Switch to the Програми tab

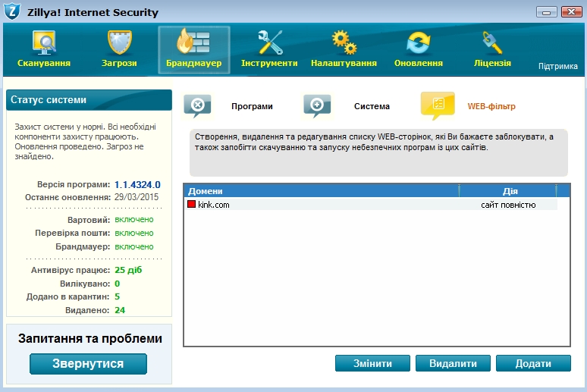pos(252,107)
